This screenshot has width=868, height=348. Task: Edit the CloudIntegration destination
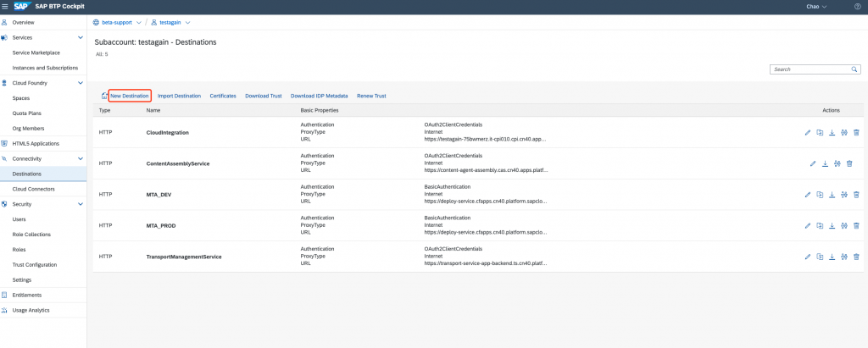coord(808,132)
